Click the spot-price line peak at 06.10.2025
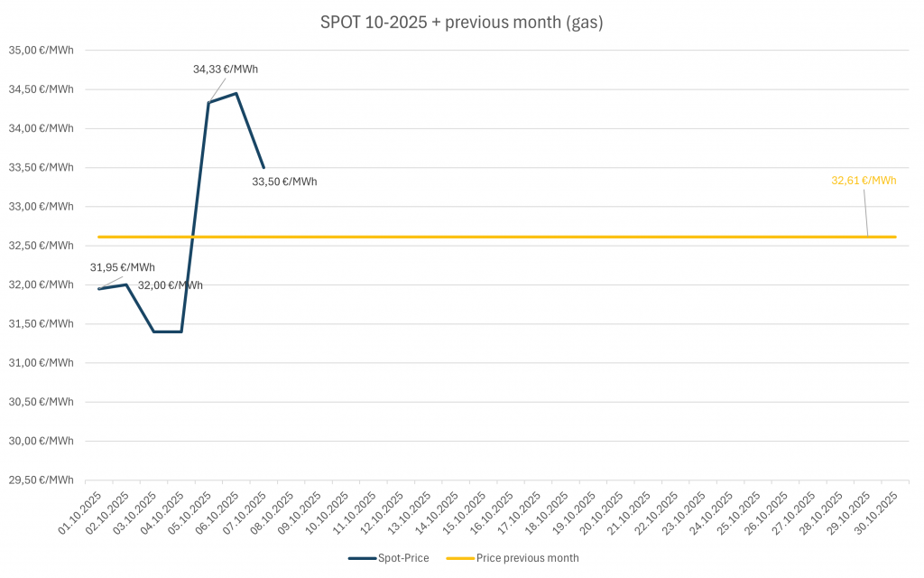 [x=236, y=93]
